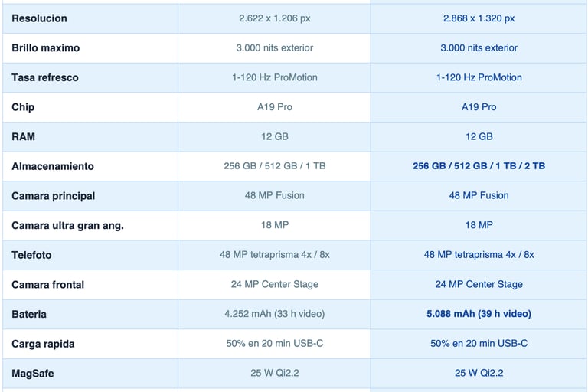Screen dimensions: 588x392
Task: Click the gray 48 MP tetraprisma cell
Action: (275, 255)
